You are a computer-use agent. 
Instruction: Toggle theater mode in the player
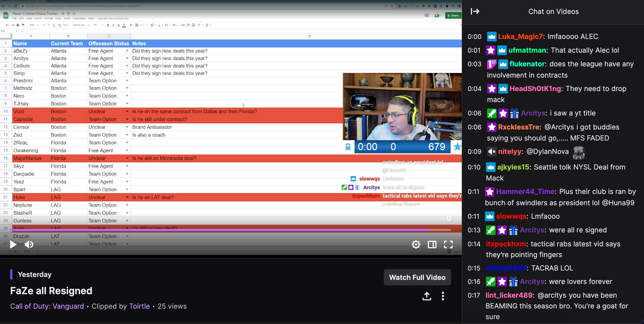coord(432,244)
